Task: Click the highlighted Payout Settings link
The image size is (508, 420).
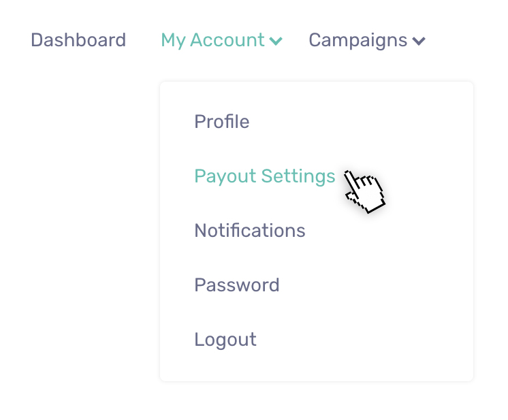Action: (265, 176)
